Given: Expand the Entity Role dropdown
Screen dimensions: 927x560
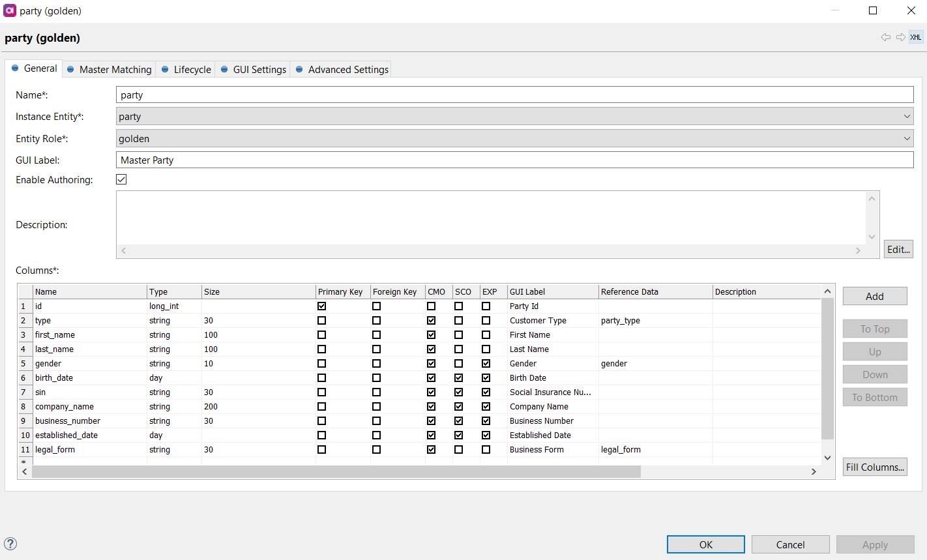Looking at the screenshot, I should [x=514, y=138].
